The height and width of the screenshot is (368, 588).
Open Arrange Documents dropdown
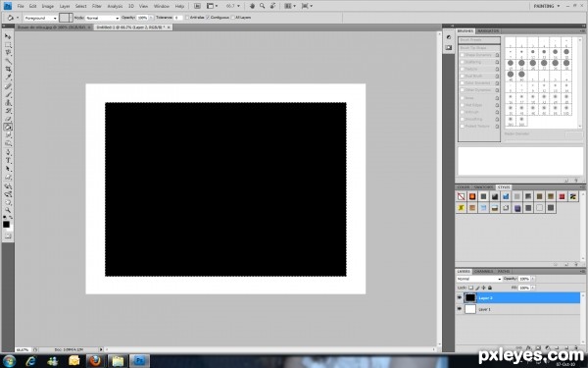(290, 6)
